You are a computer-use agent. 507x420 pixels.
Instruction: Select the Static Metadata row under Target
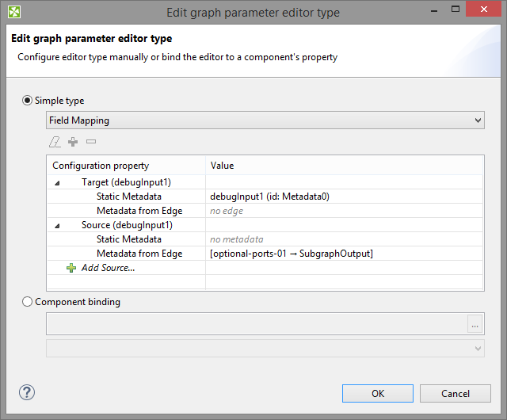pyautogui.click(x=129, y=197)
